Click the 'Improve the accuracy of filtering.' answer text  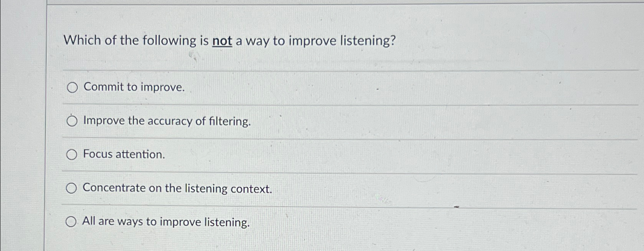166,121
